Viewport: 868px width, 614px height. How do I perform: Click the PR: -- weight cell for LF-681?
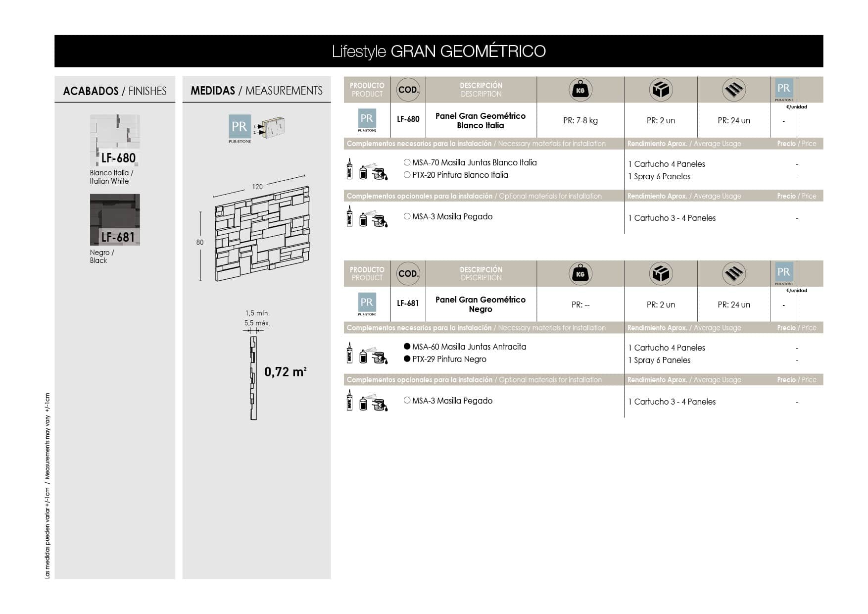[x=580, y=305]
